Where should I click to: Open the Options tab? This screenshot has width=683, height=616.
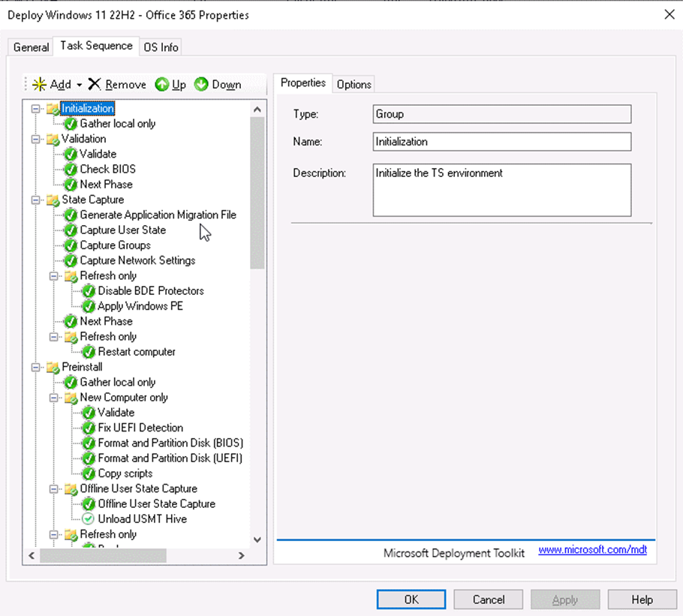pyautogui.click(x=354, y=84)
